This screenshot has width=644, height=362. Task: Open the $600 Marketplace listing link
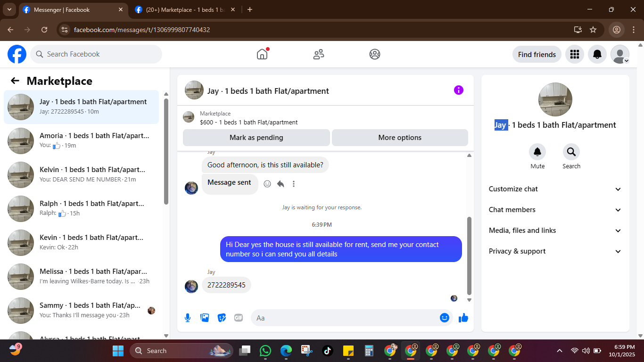249,122
